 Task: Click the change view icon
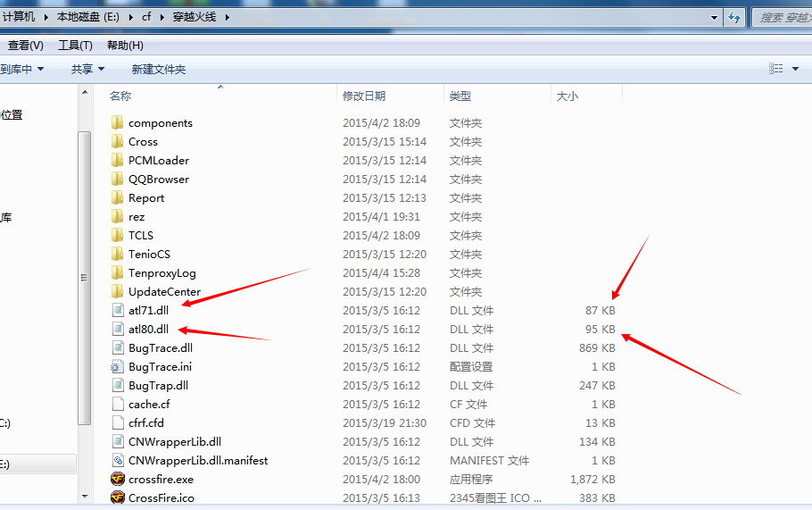(775, 69)
